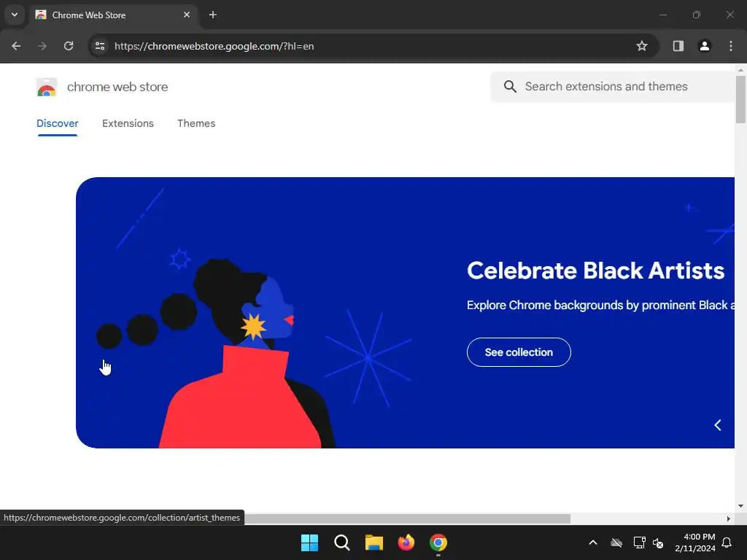Screen dimensions: 747x560
Task: Open Chrome's three-dot menu
Action: click(x=731, y=46)
